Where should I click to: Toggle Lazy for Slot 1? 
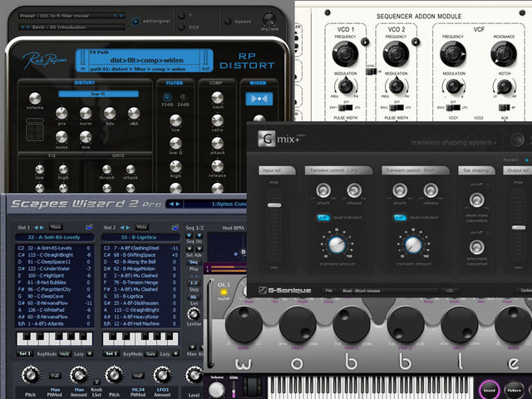point(89,354)
